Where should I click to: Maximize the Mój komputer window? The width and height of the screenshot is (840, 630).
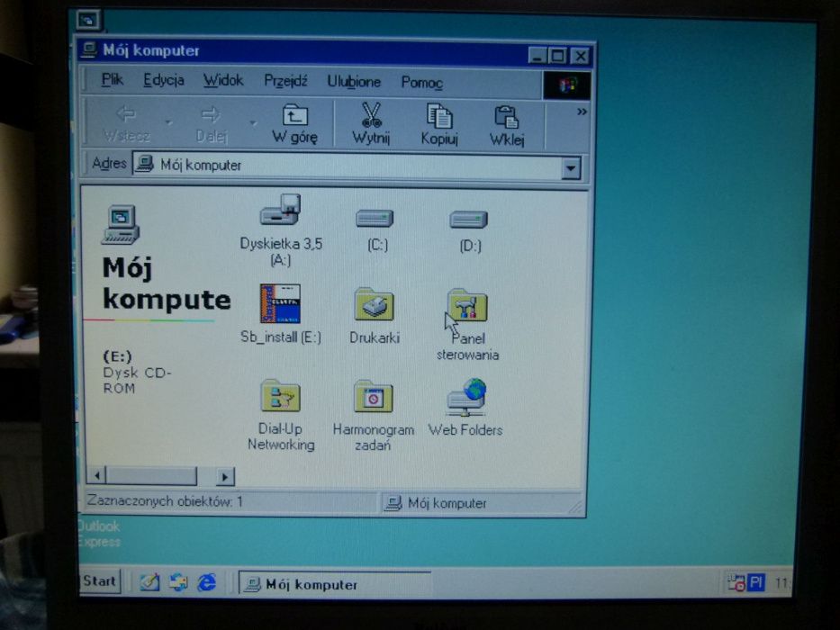coord(557,56)
